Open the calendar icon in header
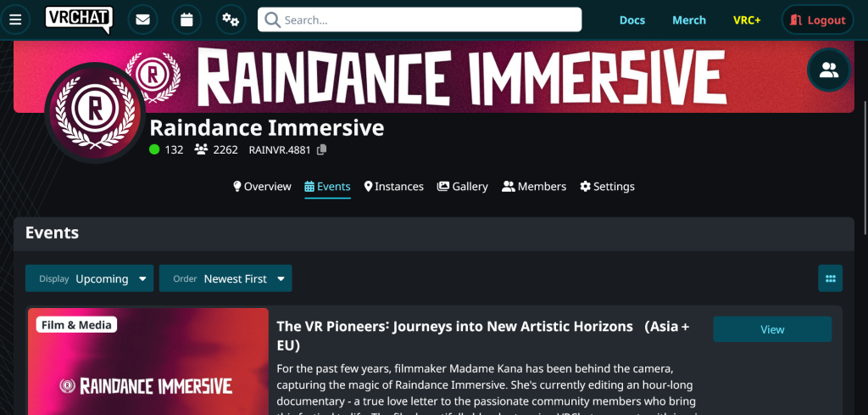The image size is (868, 415). click(x=186, y=20)
